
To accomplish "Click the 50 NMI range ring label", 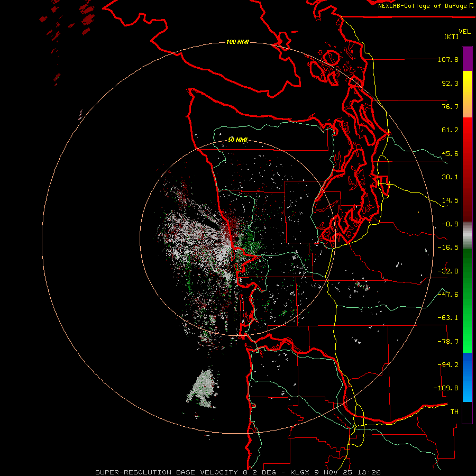I will click(237, 140).
